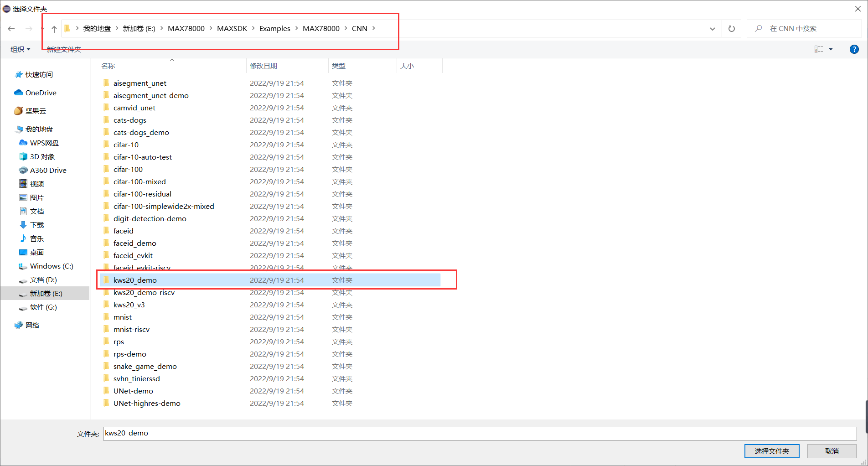Sort folders by 修改日期 column
This screenshot has height=466, width=868.
[x=264, y=66]
